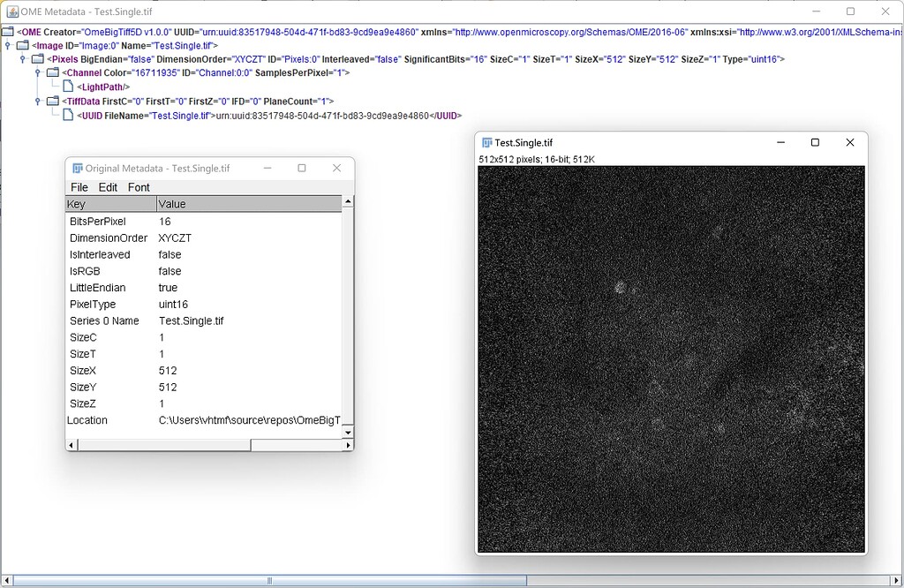Click the TiffData element folder icon

(x=53, y=102)
